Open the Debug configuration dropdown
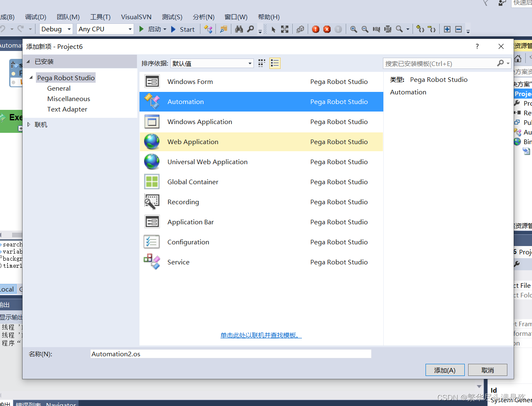This screenshot has height=406, width=532. [56, 29]
